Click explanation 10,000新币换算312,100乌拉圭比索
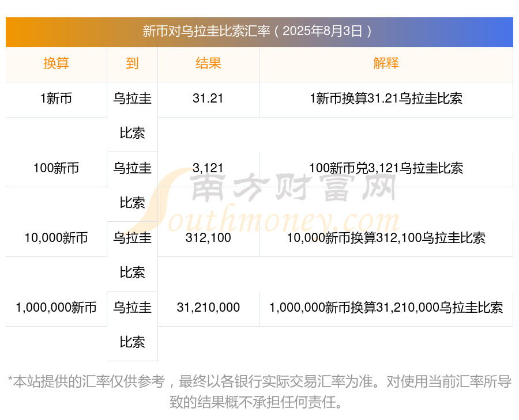 pyautogui.click(x=386, y=238)
